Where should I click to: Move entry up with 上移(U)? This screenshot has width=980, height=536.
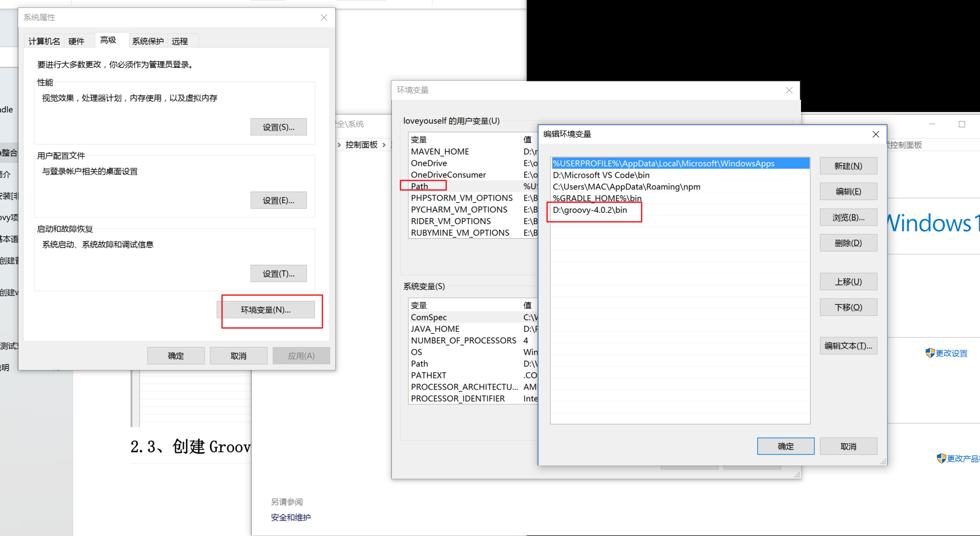point(848,282)
